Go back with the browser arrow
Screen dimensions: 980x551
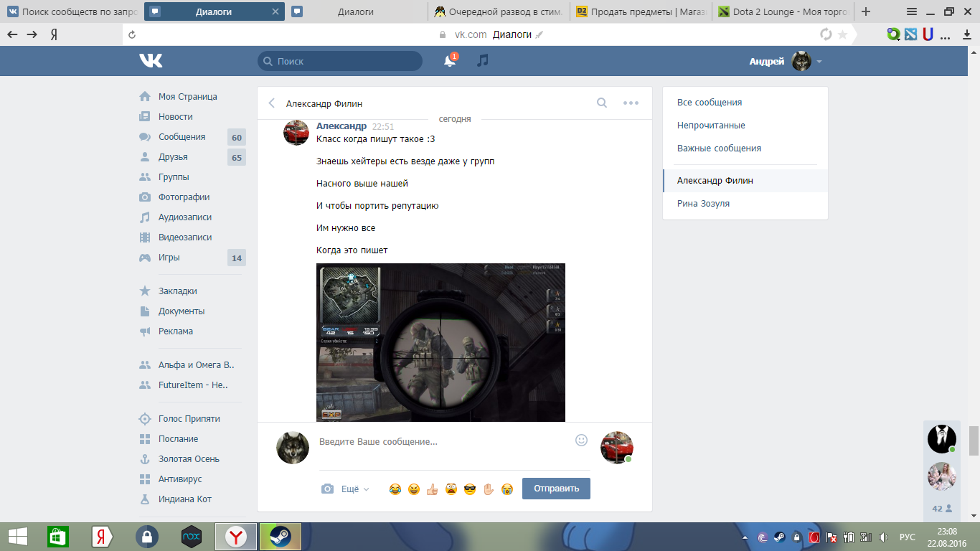[x=12, y=34]
